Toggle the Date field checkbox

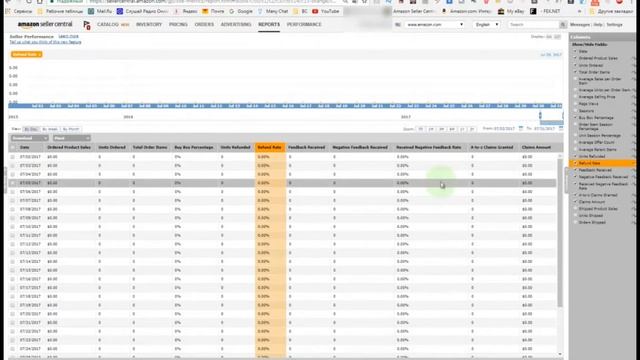tap(576, 51)
